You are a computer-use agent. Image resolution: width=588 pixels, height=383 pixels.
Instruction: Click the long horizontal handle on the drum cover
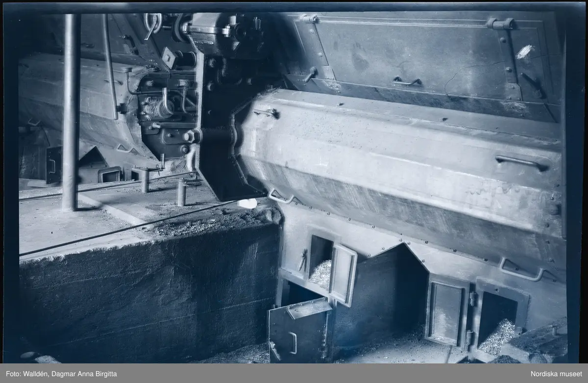click(521, 162)
